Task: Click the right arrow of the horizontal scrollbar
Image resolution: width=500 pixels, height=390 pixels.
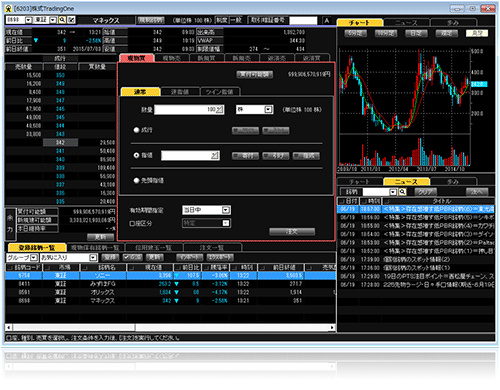Action: (x=332, y=327)
